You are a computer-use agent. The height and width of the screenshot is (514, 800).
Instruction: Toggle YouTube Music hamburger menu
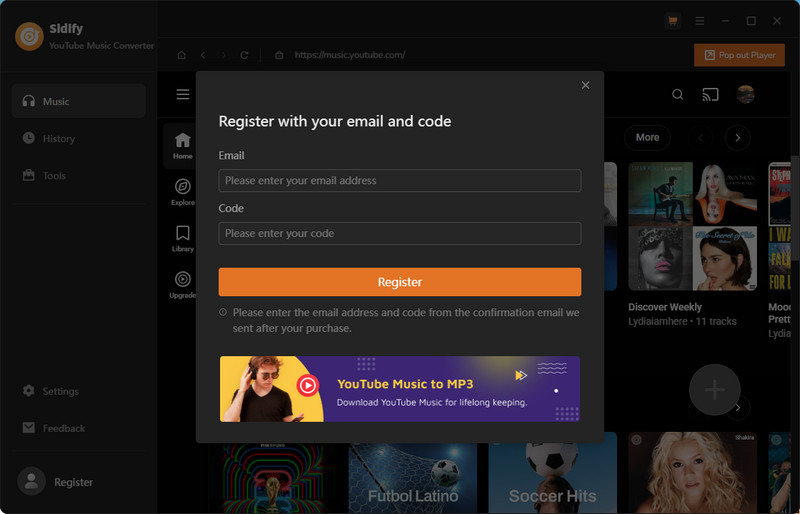click(183, 94)
